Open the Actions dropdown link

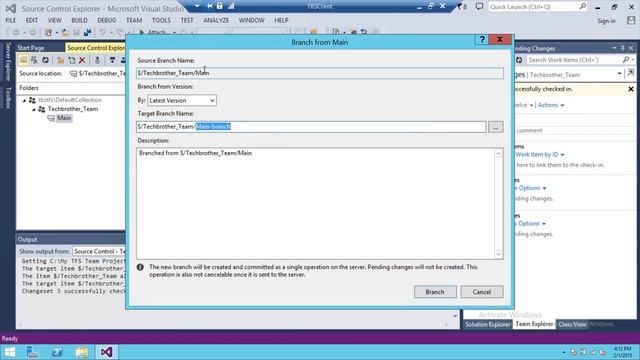tap(551, 105)
